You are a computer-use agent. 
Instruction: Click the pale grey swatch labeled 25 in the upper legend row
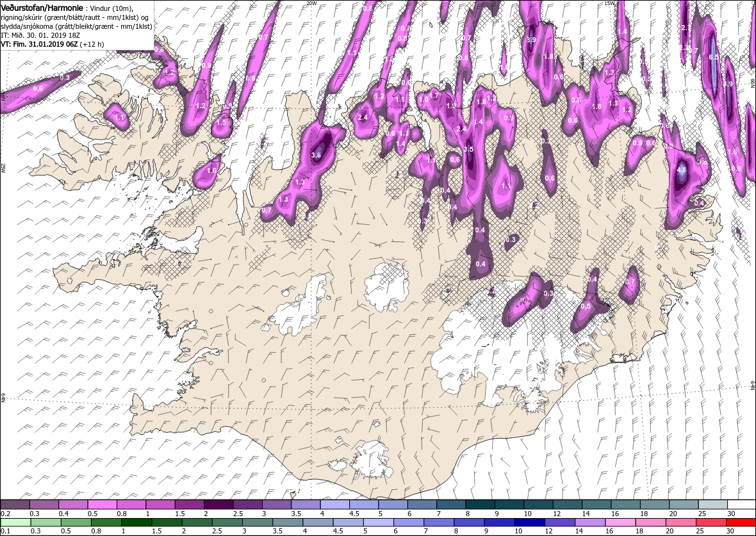click(712, 505)
